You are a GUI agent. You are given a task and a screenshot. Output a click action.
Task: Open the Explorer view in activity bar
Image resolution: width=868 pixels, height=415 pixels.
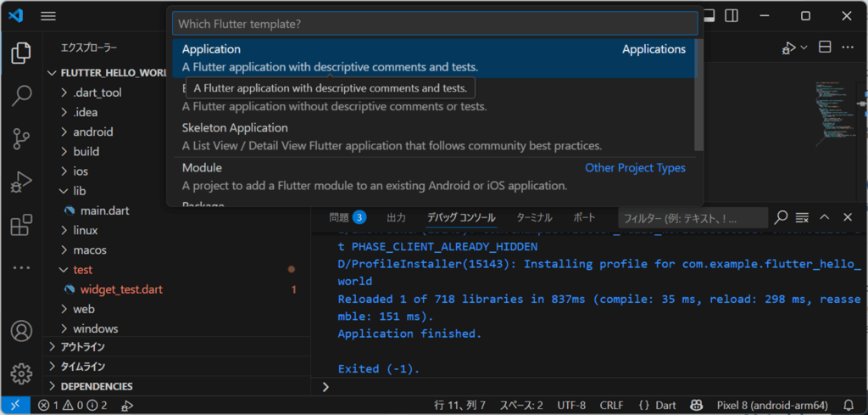tap(21, 53)
